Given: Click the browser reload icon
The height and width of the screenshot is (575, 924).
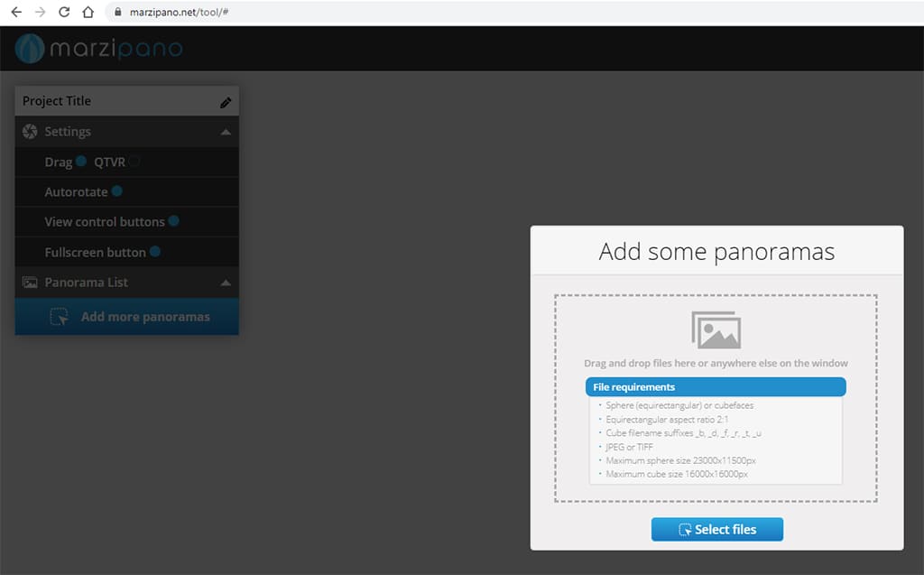Looking at the screenshot, I should (64, 13).
